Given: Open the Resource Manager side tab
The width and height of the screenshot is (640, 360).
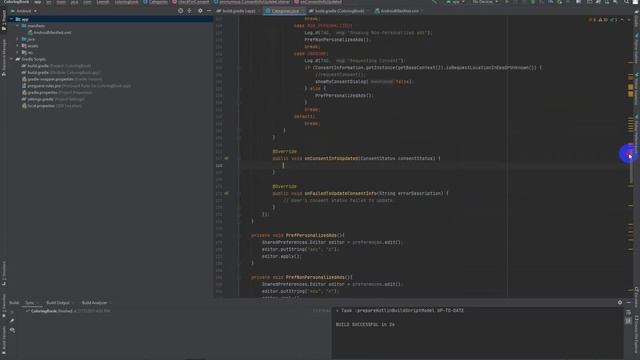Looking at the screenshot, I should click(4, 57).
